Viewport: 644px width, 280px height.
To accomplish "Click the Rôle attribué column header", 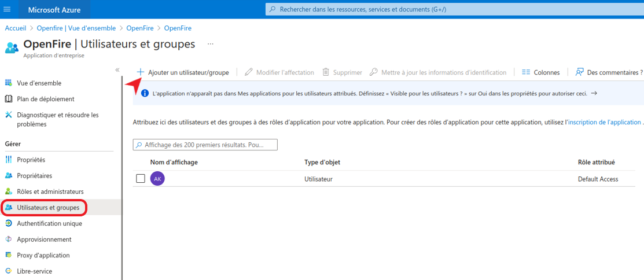I will (597, 162).
